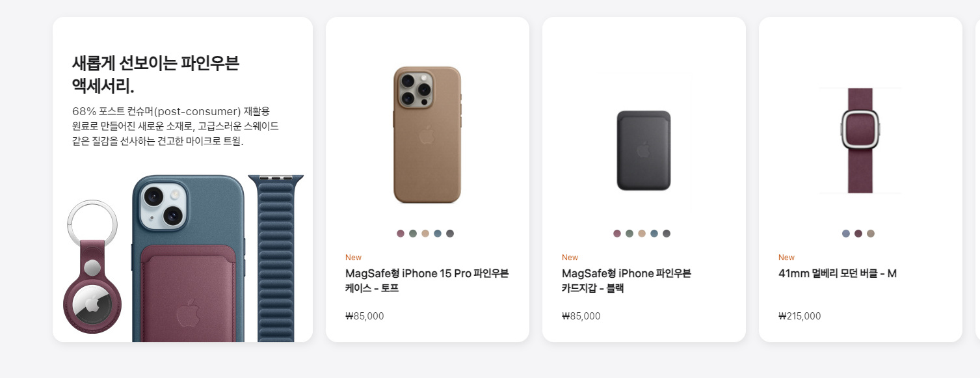980x378 pixels.
Task: Pick black swatch for FineWoven card wallet
Action: pyautogui.click(x=667, y=234)
